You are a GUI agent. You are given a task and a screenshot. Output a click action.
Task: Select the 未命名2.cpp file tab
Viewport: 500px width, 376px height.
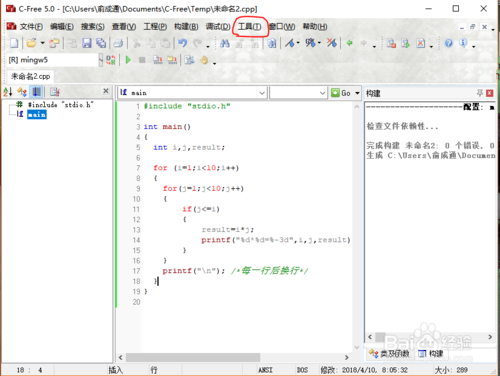tap(30, 76)
